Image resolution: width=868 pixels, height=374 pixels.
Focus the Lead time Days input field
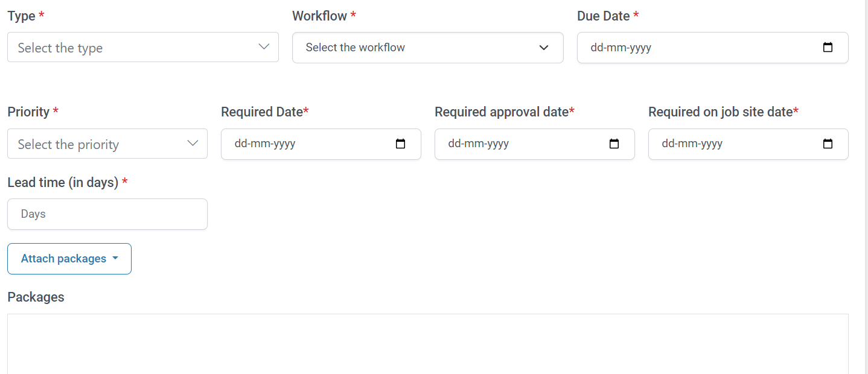pyautogui.click(x=107, y=214)
